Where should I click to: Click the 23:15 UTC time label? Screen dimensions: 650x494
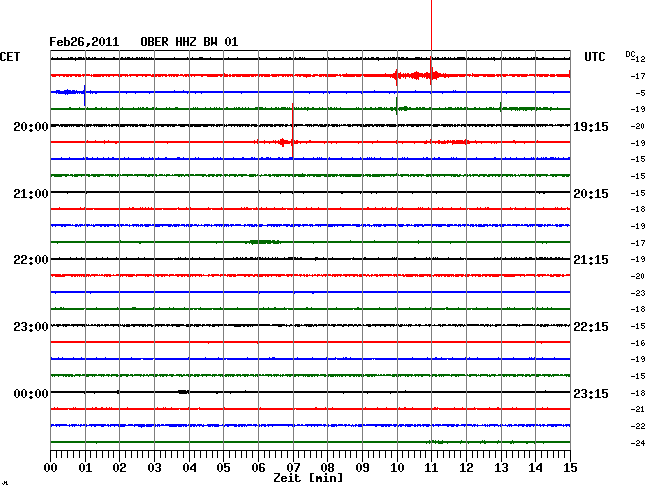point(591,393)
